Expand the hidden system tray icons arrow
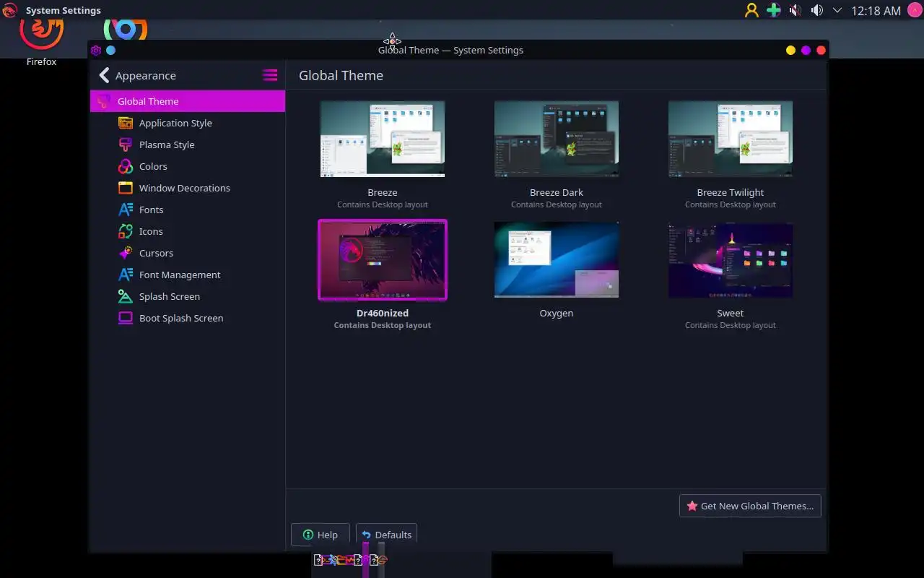 point(837,10)
